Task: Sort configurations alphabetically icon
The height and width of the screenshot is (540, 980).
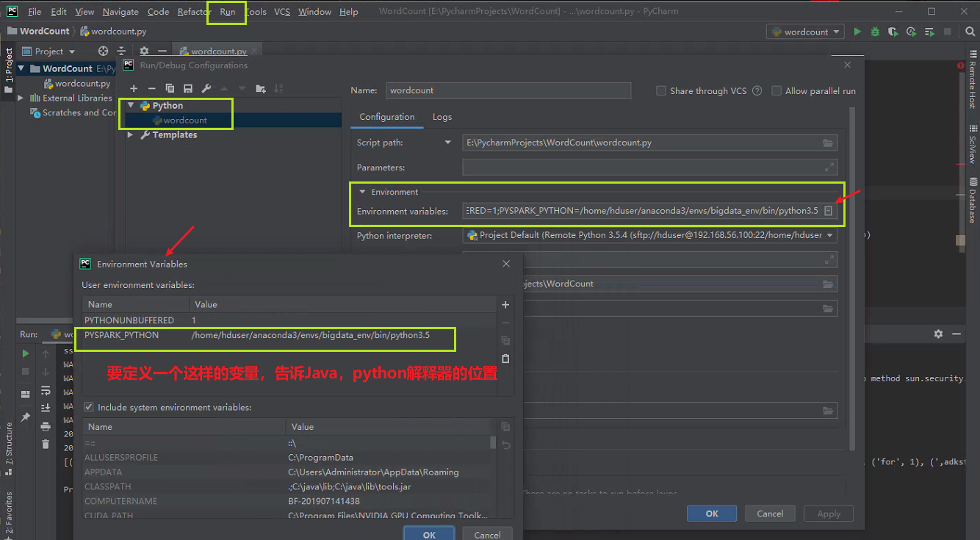Action: click(x=278, y=88)
